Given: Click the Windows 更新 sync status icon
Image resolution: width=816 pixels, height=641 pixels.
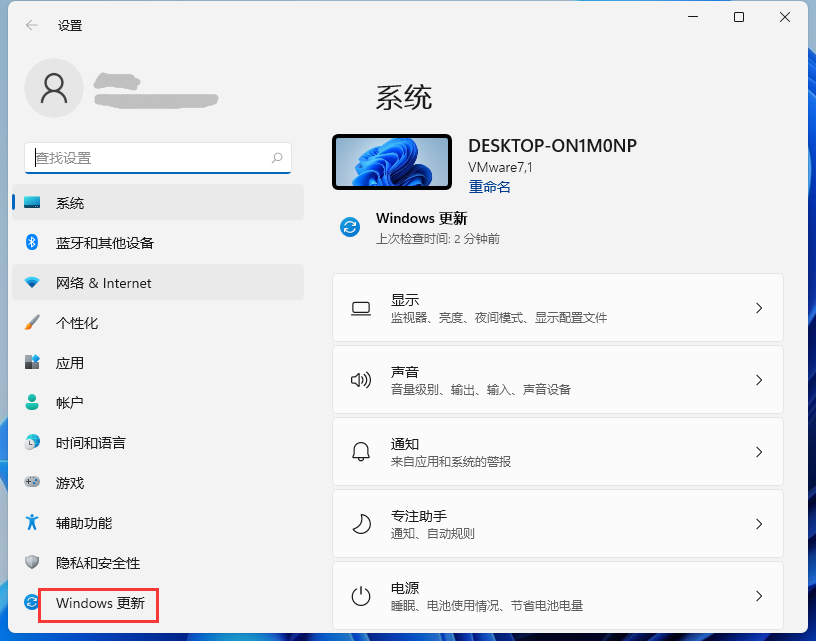Looking at the screenshot, I should (349, 227).
